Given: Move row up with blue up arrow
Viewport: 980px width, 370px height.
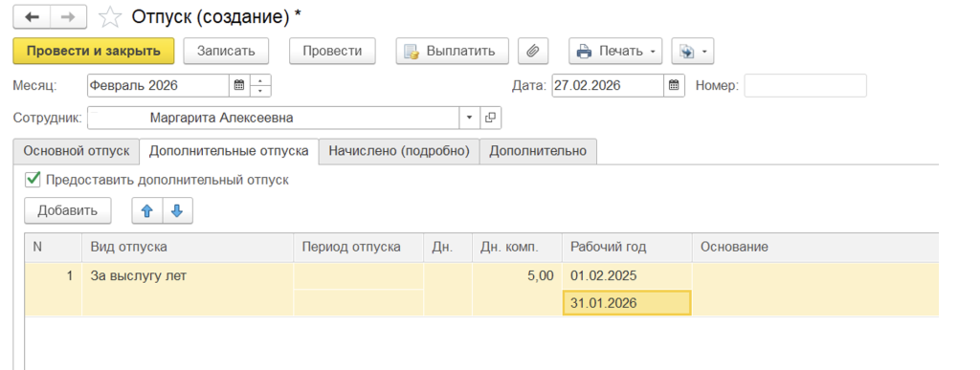Looking at the screenshot, I should 146,211.
